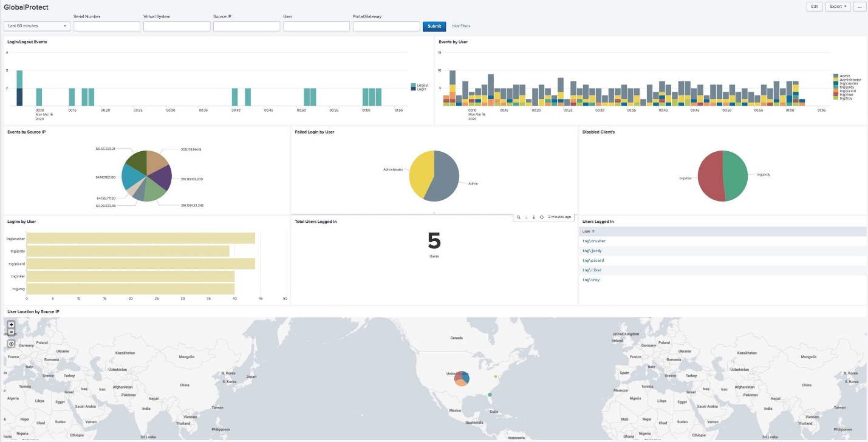Click the tng\troy bar in Logins by User

pos(131,289)
